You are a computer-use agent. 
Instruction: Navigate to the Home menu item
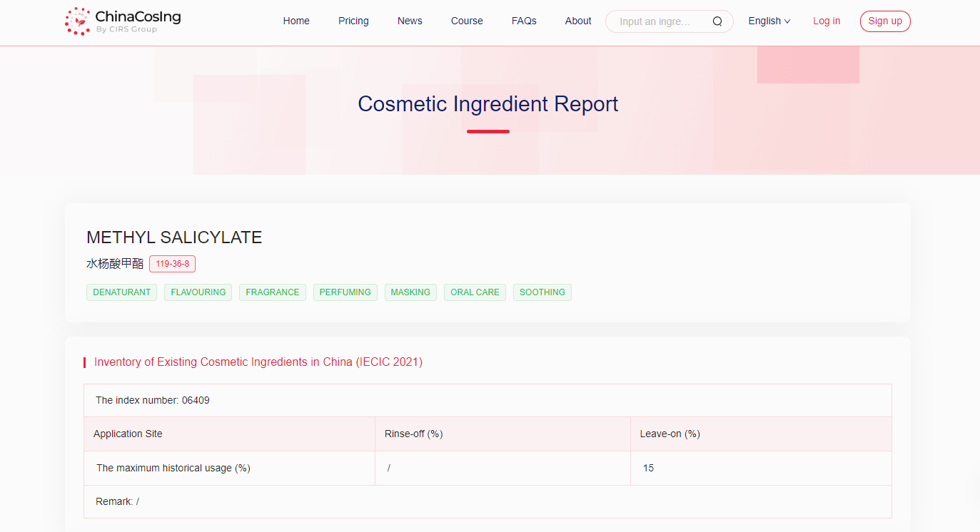point(296,21)
